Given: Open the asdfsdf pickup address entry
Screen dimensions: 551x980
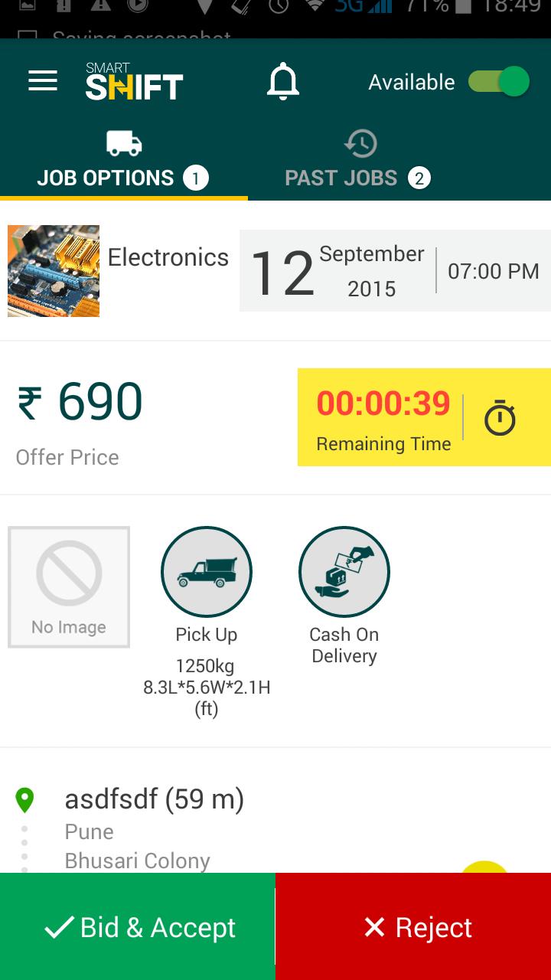Looking at the screenshot, I should (154, 800).
